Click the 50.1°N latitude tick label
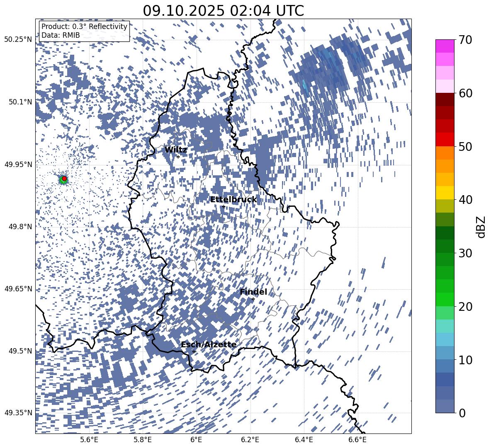The height and width of the screenshot is (448, 491). (x=20, y=102)
